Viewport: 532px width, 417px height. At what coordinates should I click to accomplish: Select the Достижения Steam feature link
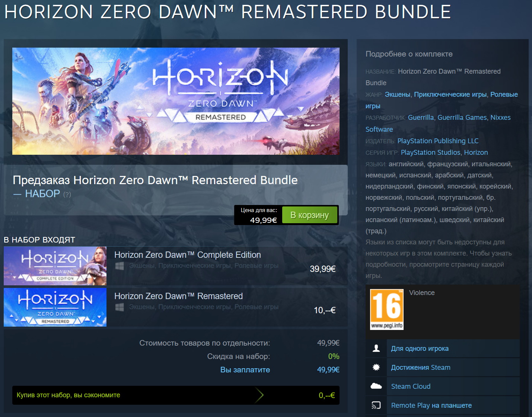point(421,368)
